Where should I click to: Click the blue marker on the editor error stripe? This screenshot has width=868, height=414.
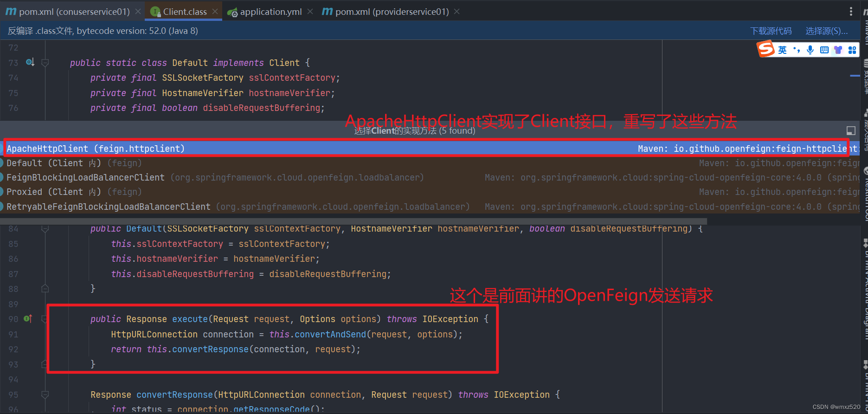tap(855, 76)
